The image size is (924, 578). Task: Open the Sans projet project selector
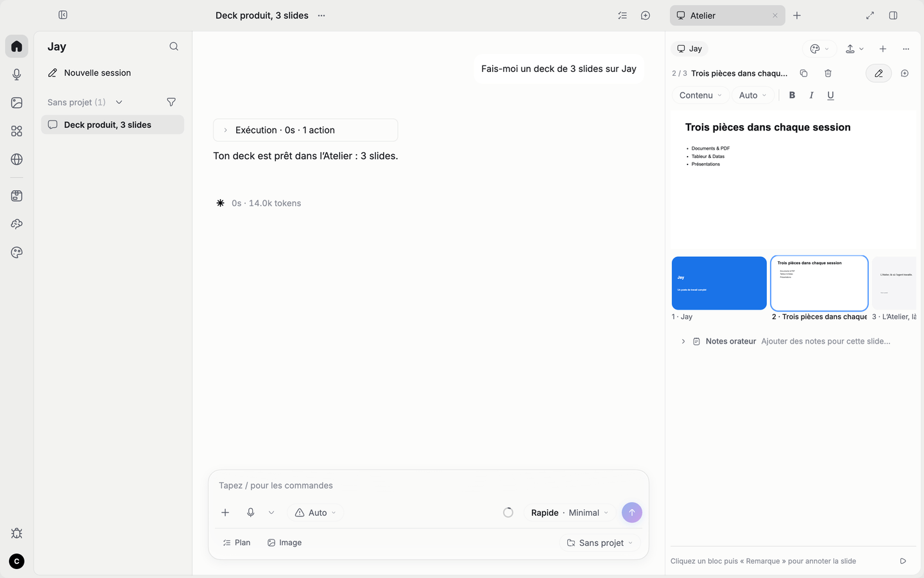pyautogui.click(x=600, y=543)
